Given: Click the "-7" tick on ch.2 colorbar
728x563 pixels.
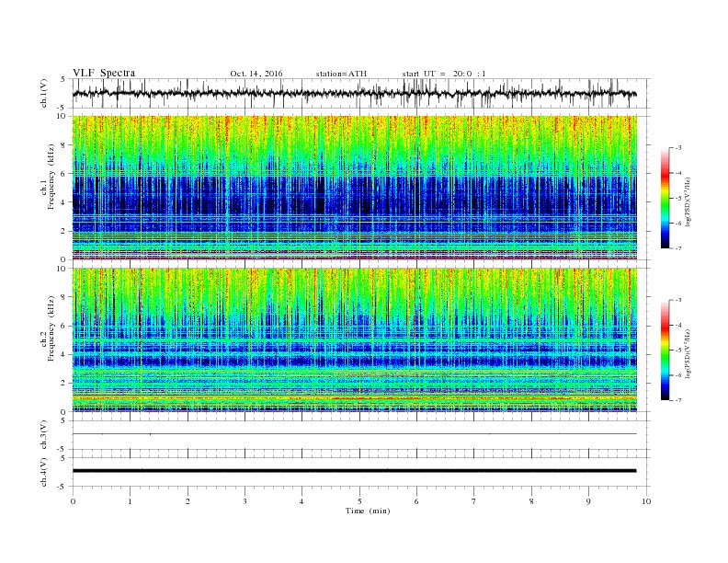Looking at the screenshot, I should coord(678,400).
